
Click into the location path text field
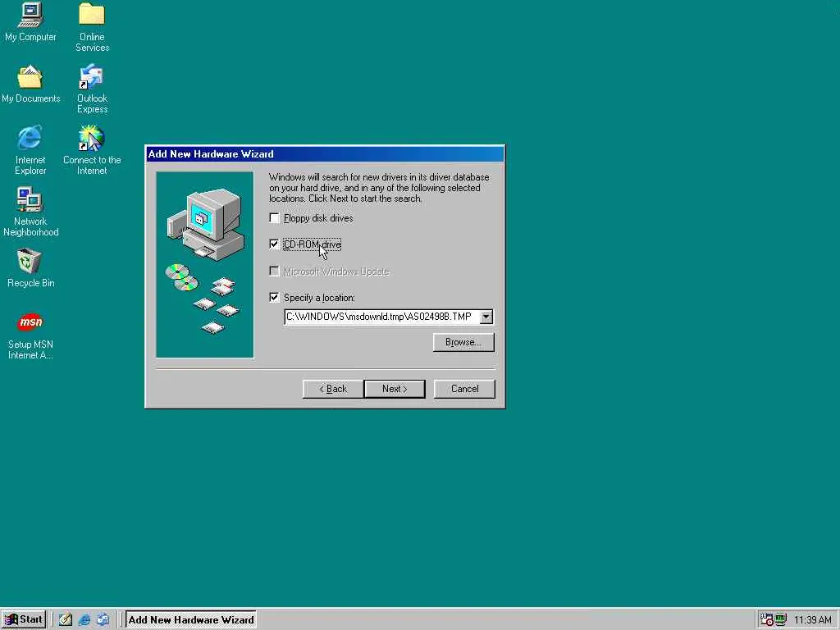click(382, 317)
